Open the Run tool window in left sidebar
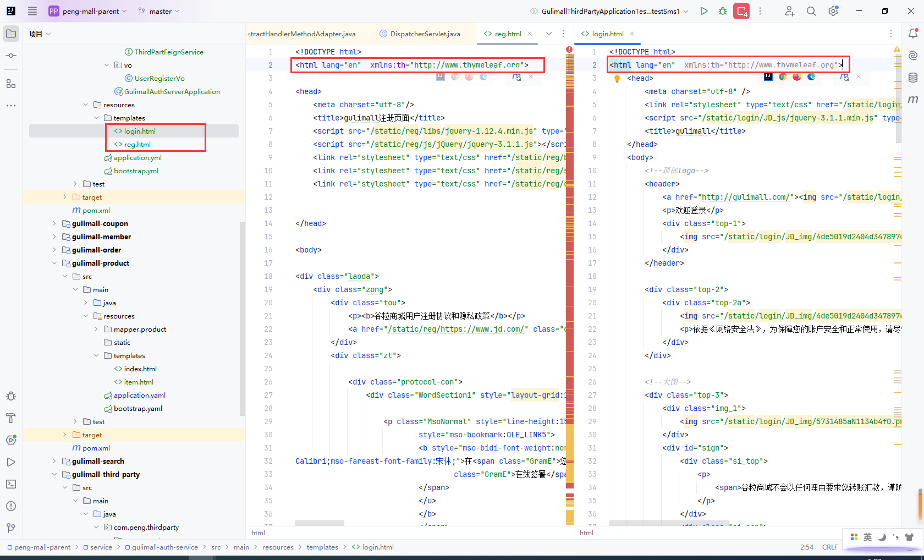 click(11, 462)
